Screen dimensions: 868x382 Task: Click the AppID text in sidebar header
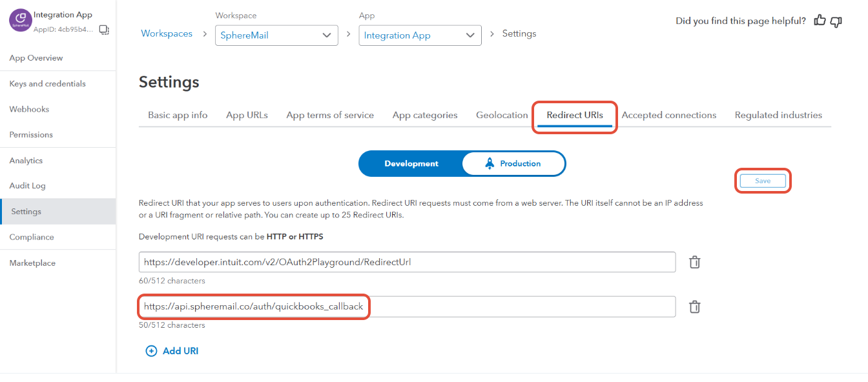coord(63,30)
